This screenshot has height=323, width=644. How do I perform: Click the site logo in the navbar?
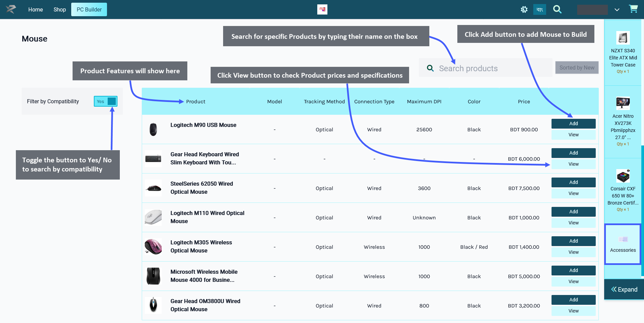click(x=11, y=9)
